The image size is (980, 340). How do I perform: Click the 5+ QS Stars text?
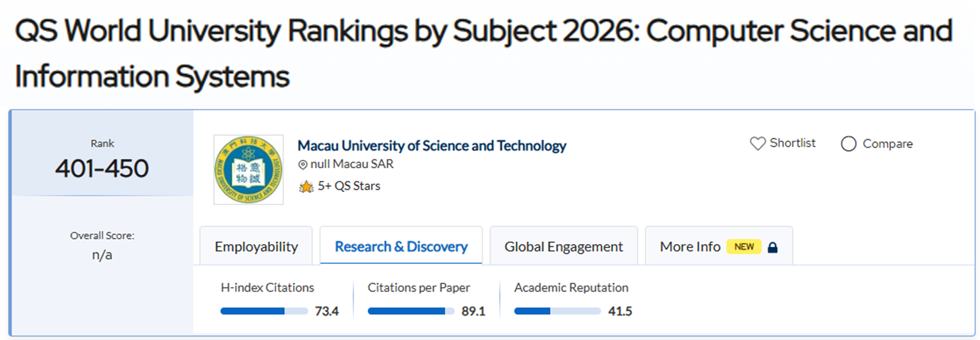(349, 186)
